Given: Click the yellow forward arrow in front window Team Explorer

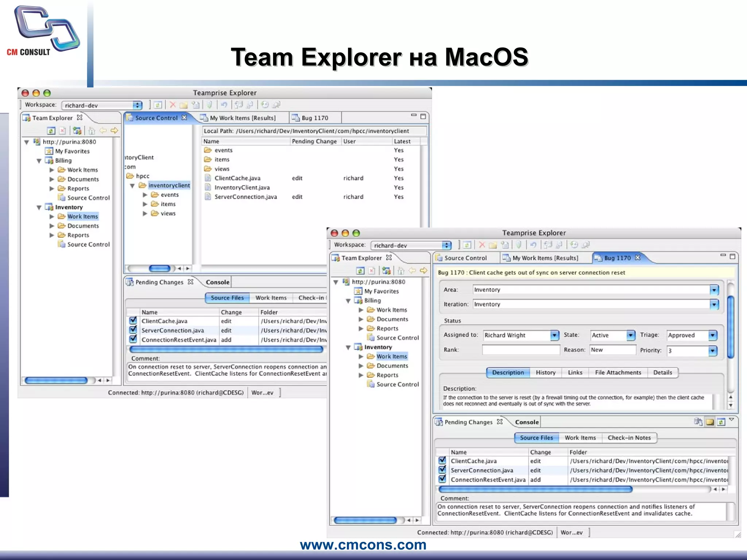Looking at the screenshot, I should point(424,271).
